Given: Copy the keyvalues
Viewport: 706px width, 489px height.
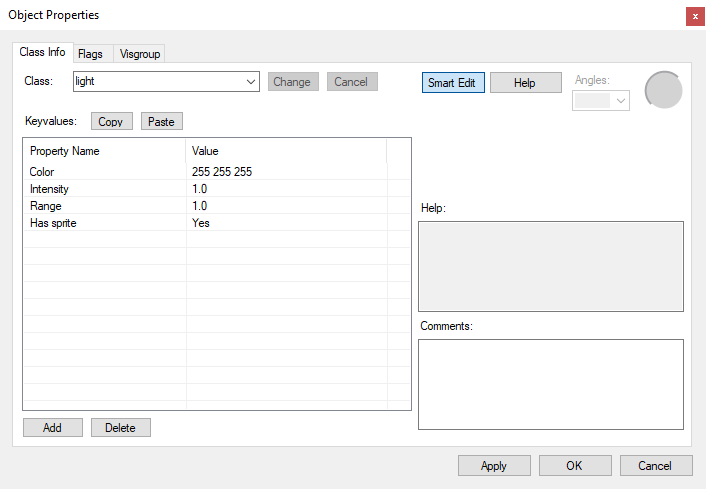Looking at the screenshot, I should [111, 121].
